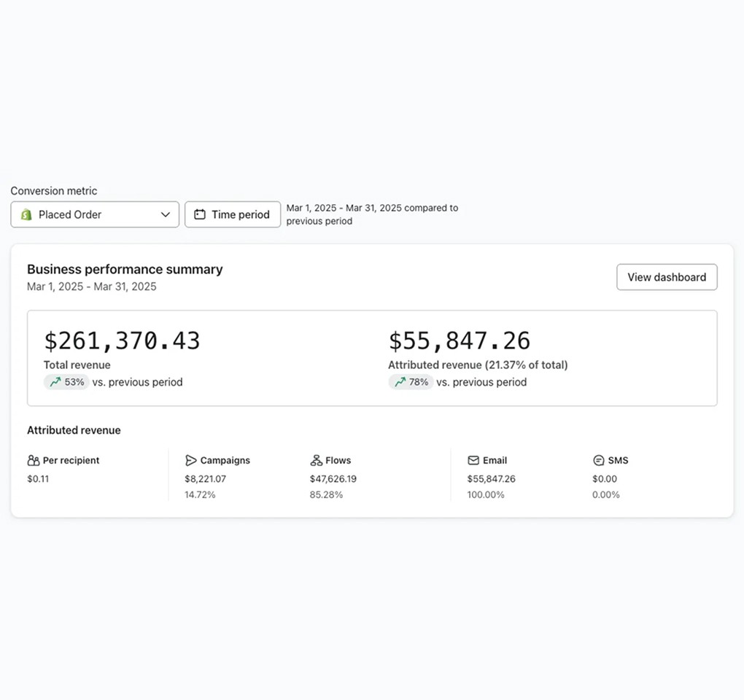
Task: Click the Per recipient value $0.11
Action: [38, 478]
